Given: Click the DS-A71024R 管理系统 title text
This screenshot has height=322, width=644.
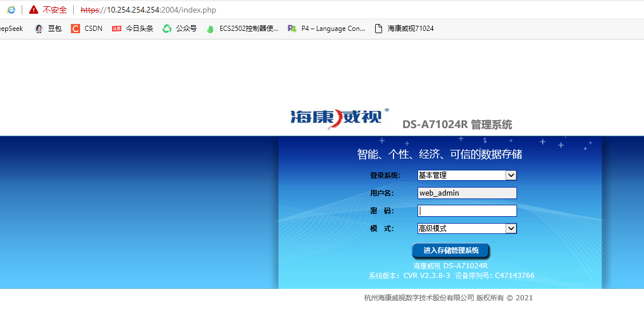Looking at the screenshot, I should point(457,125).
